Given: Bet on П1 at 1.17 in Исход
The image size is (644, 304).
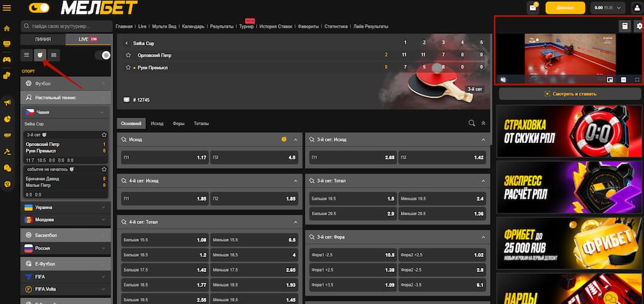Looking at the screenshot, I should pos(165,157).
